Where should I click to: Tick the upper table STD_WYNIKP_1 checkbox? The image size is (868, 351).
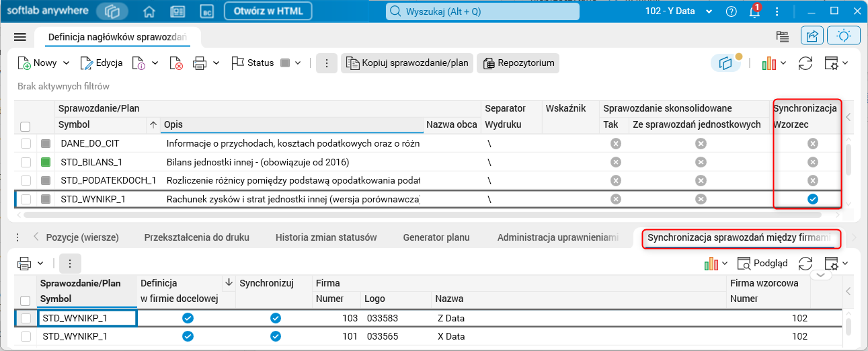click(26, 199)
